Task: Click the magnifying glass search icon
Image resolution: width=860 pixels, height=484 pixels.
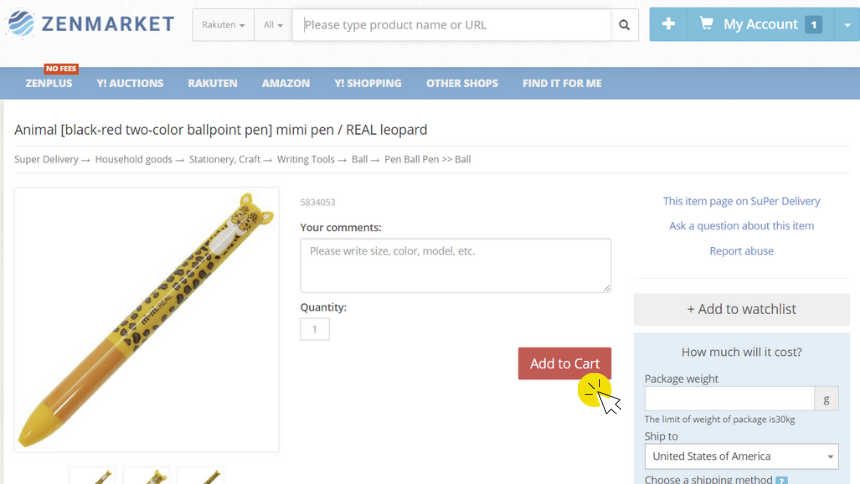Action: [x=624, y=25]
